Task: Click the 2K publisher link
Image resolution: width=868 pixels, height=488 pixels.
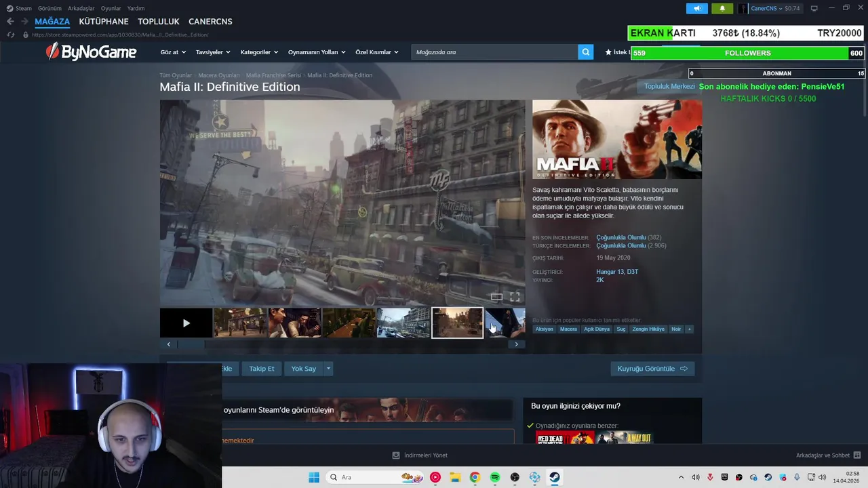Action: click(600, 280)
